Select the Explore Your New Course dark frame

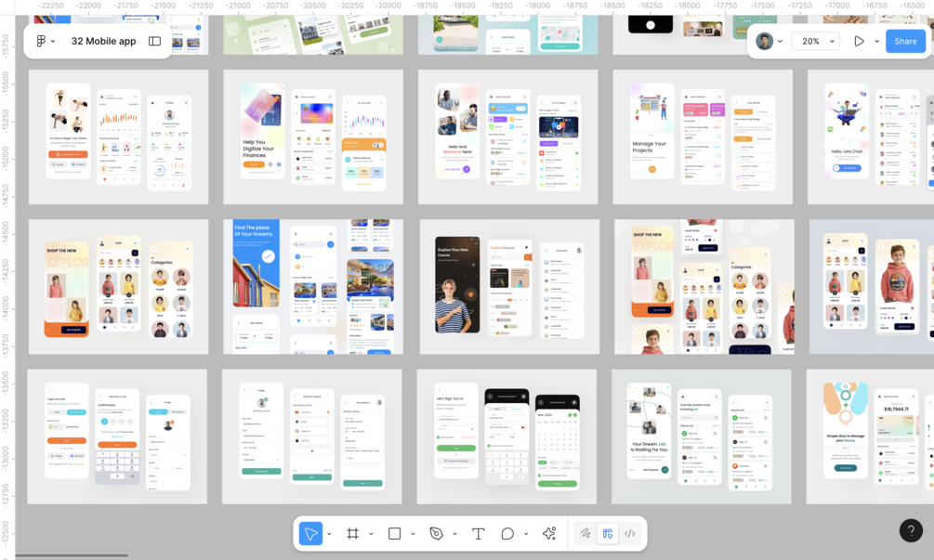(509, 287)
